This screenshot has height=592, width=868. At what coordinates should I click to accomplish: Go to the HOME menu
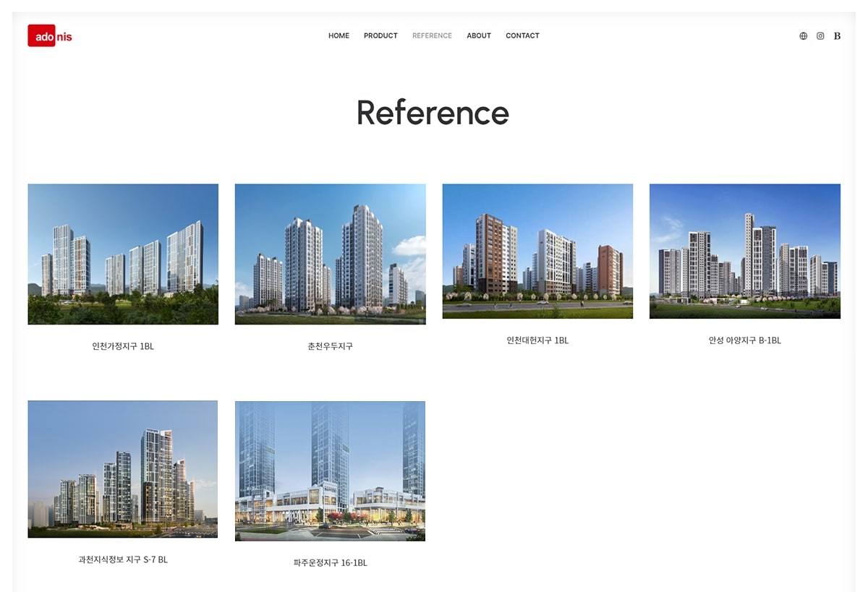pyautogui.click(x=339, y=35)
